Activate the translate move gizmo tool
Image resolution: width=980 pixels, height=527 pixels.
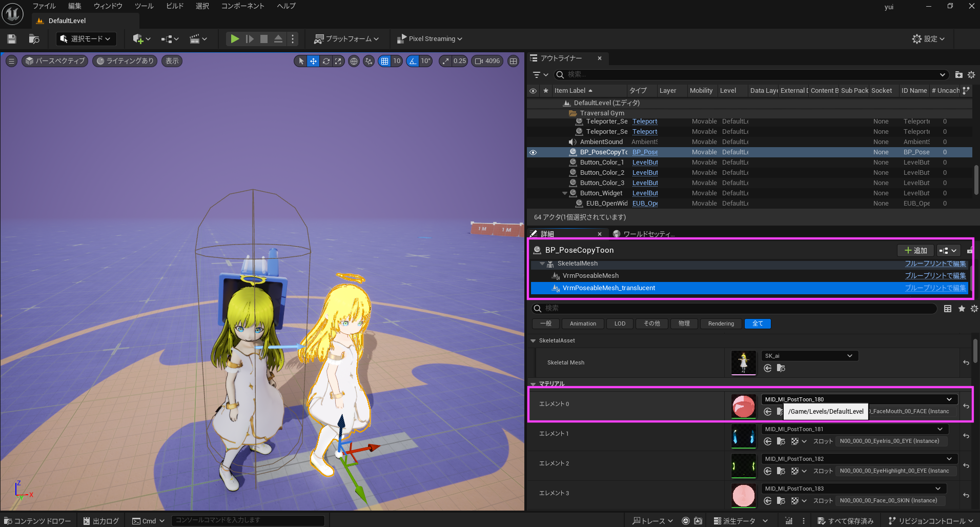pyautogui.click(x=313, y=61)
